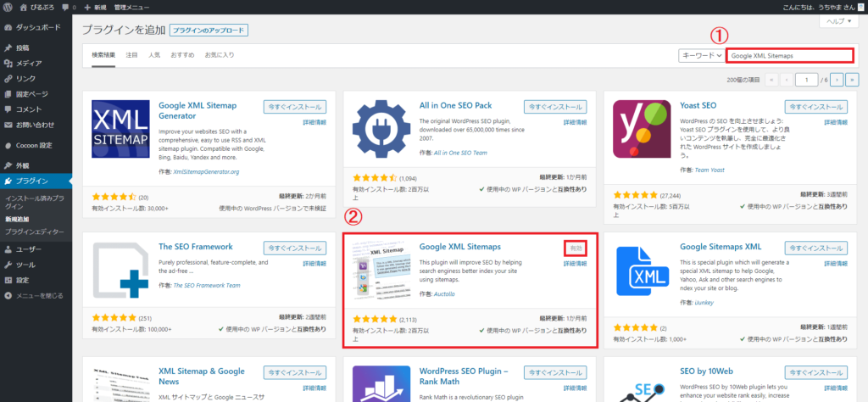Image resolution: width=868 pixels, height=402 pixels.
Task: Open 詳細情報 for Google Sitemaps XML
Action: pos(836,264)
